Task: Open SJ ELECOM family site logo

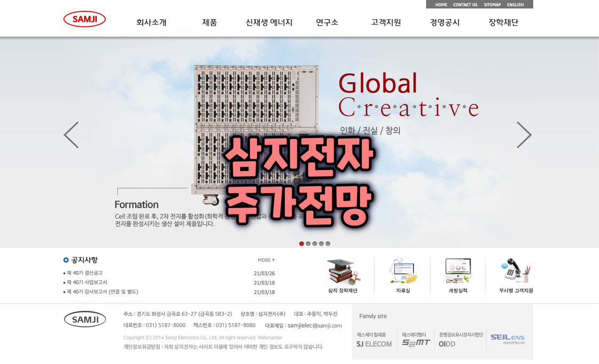Action: [x=374, y=344]
